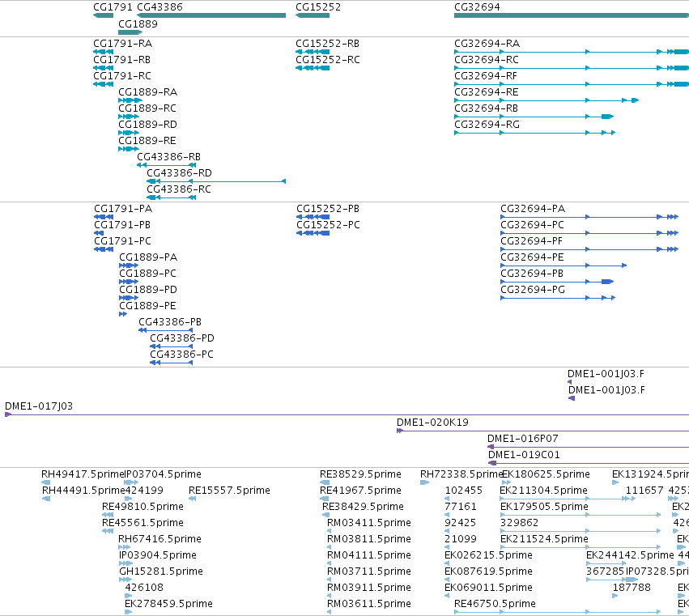Viewport: 689px width, 616px height.
Task: Select protein CG1791-PA
Action: click(123, 209)
